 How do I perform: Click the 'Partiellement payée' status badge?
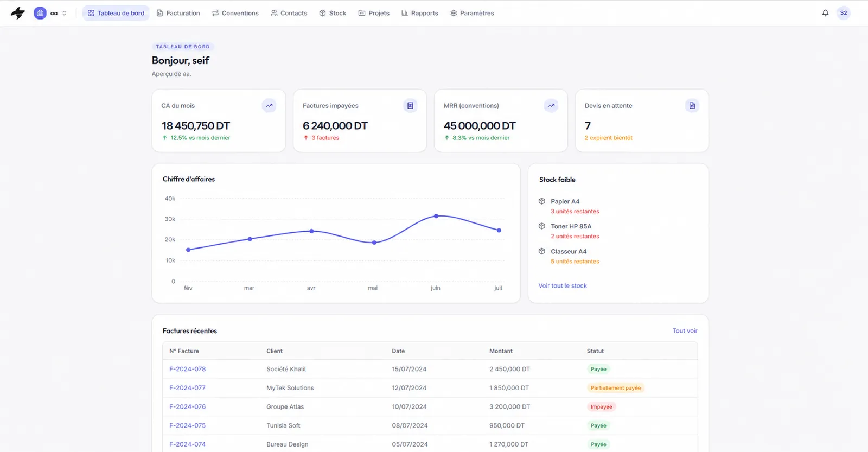click(x=616, y=388)
